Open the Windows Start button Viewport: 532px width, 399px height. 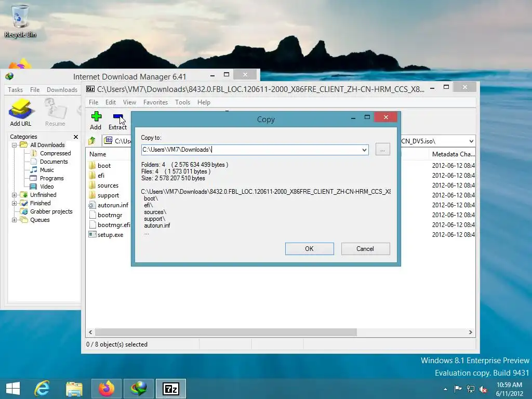pyautogui.click(x=13, y=389)
